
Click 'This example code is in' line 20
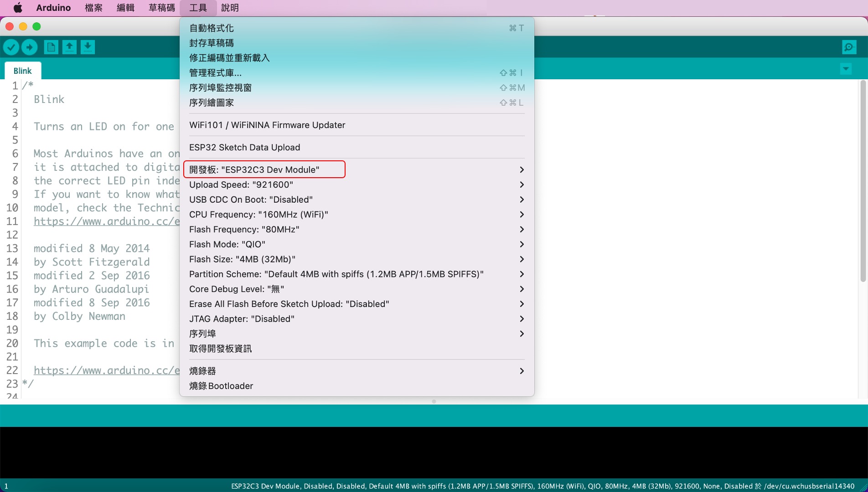tap(104, 343)
